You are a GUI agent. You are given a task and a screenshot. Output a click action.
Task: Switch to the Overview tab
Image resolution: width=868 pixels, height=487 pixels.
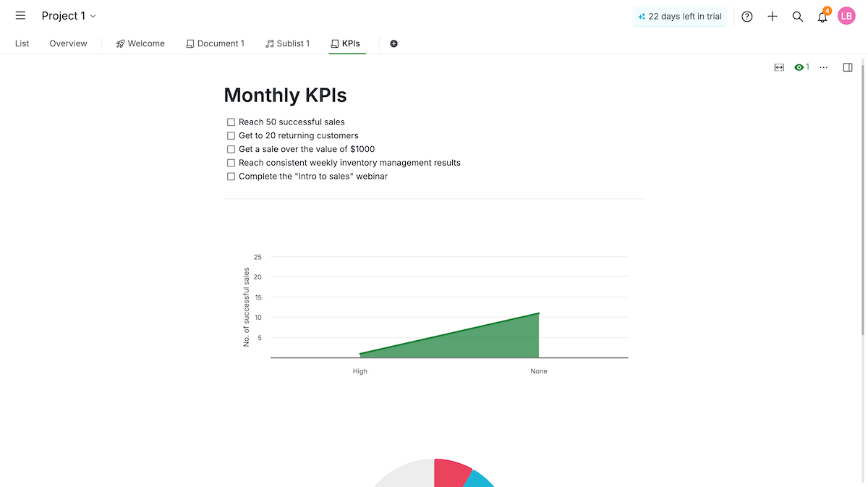click(x=68, y=43)
